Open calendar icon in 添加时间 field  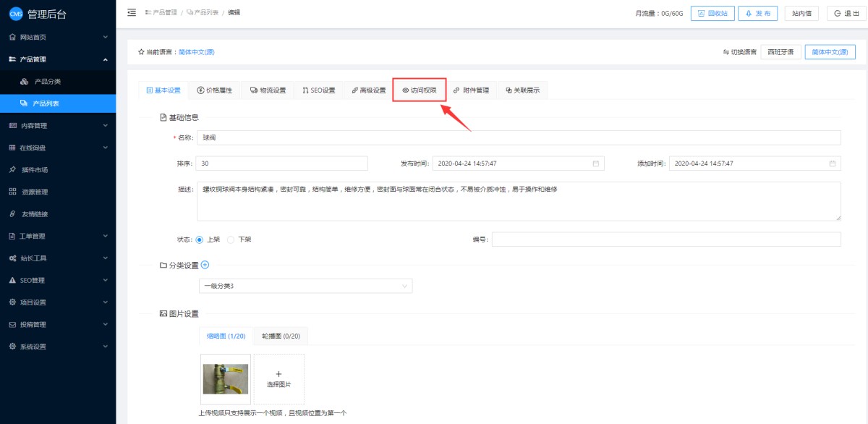[x=832, y=164]
